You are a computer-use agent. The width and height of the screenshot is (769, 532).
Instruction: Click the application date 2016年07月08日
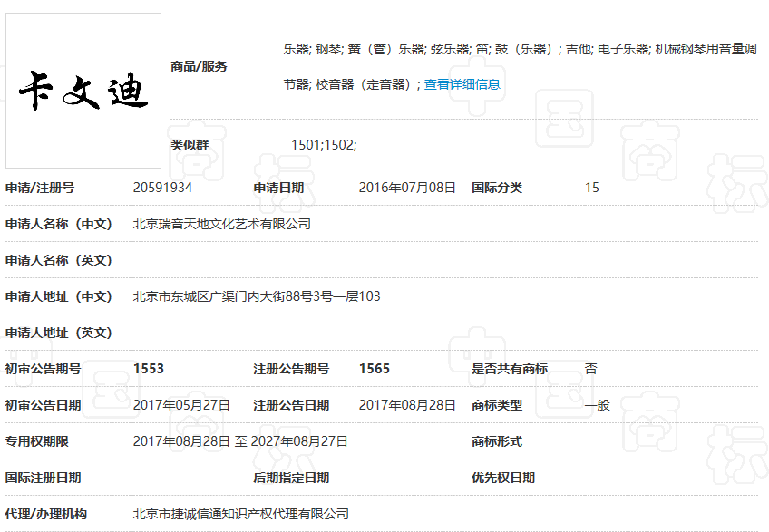coord(407,188)
